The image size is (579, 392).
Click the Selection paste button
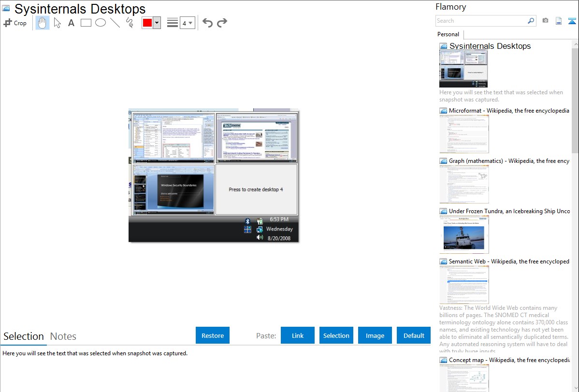(336, 335)
